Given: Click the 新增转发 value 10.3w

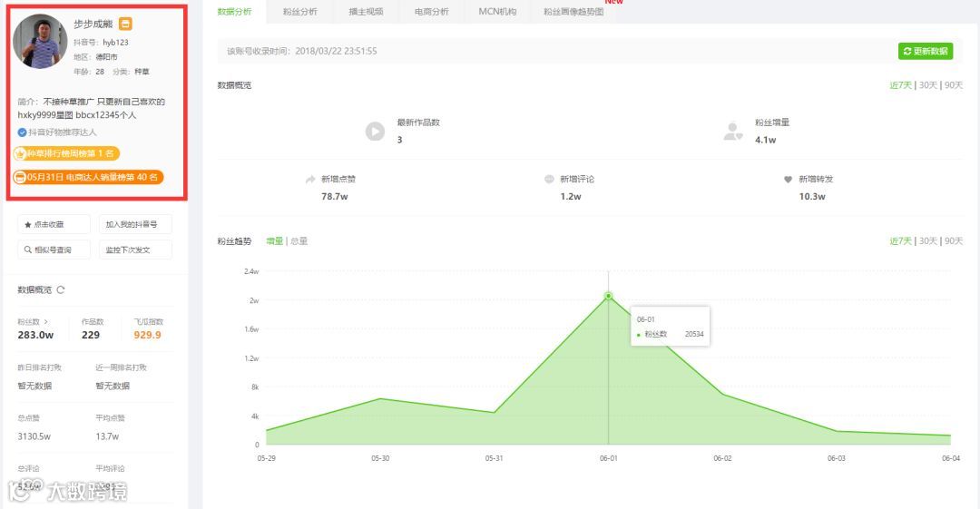Looking at the screenshot, I should (812, 196).
